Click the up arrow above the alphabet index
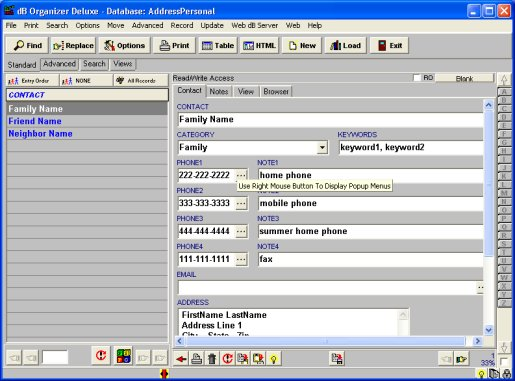 [x=504, y=80]
